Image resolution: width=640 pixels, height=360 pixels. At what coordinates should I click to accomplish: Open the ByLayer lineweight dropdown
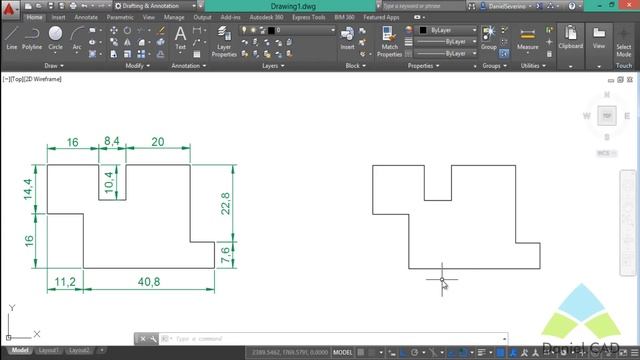tap(446, 42)
